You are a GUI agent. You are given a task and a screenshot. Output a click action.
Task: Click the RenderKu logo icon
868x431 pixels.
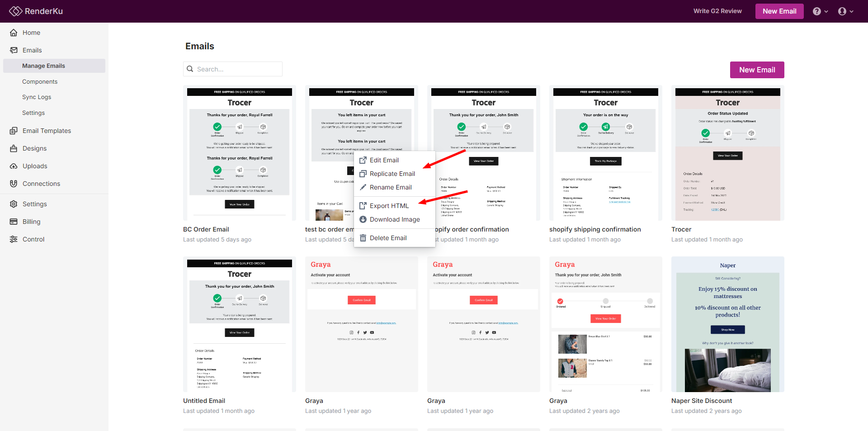(15, 11)
